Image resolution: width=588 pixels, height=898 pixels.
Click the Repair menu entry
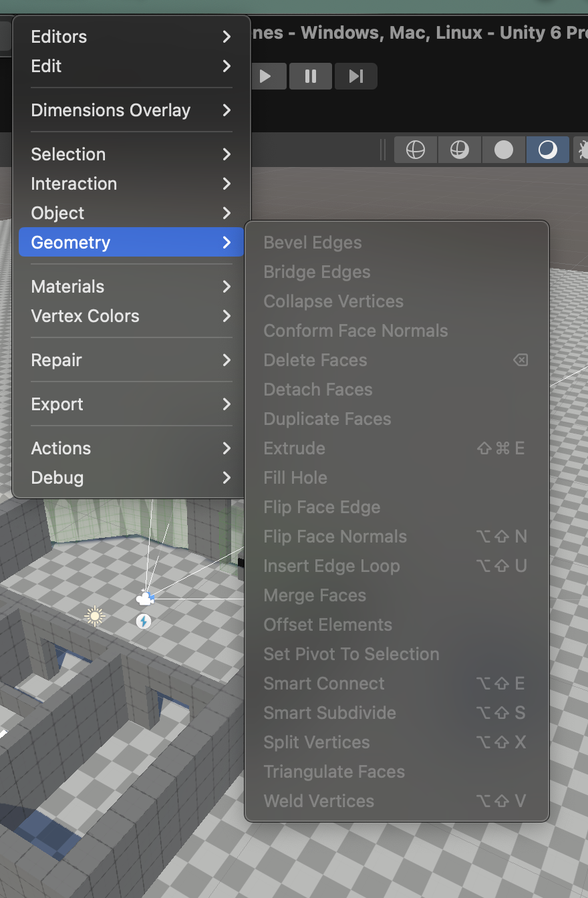(x=56, y=360)
